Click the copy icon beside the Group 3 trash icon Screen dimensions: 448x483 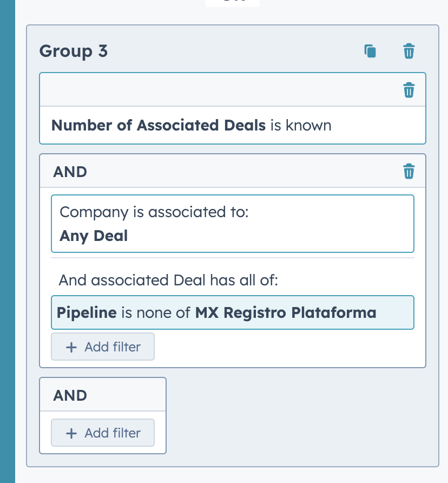pyautogui.click(x=370, y=51)
